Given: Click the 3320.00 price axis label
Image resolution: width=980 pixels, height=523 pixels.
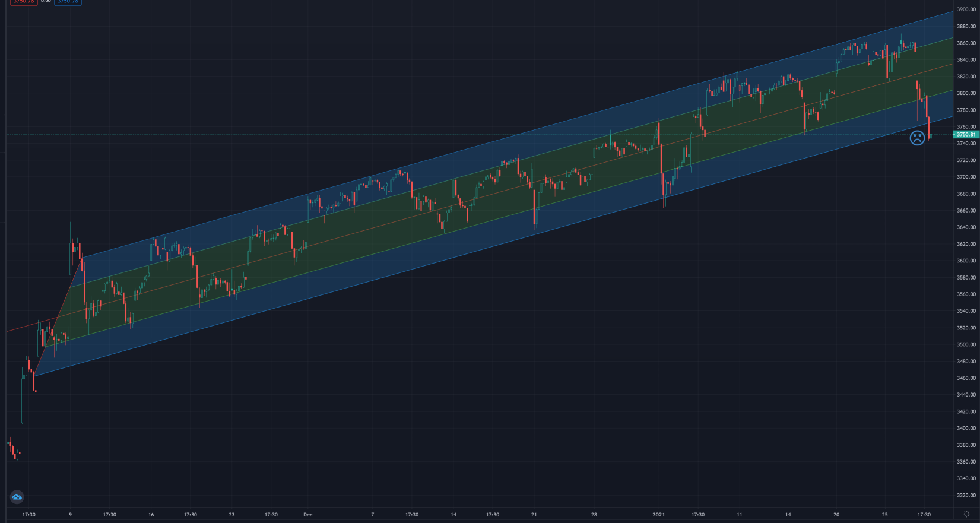Looking at the screenshot, I should (x=966, y=495).
